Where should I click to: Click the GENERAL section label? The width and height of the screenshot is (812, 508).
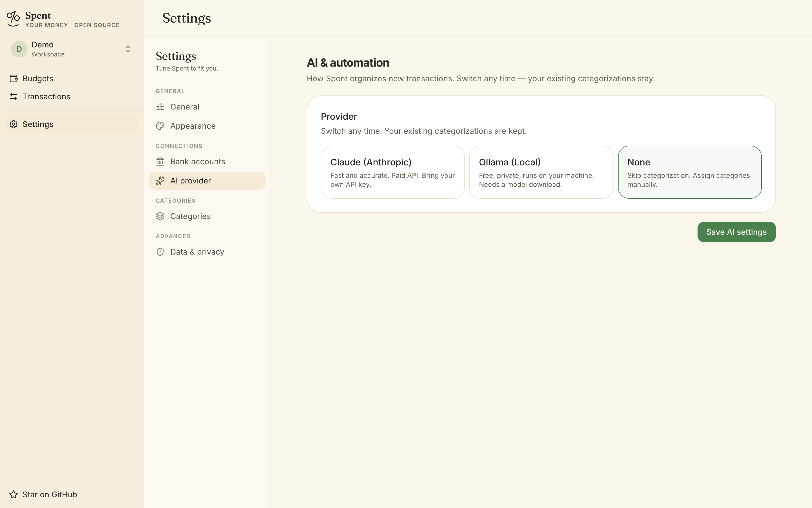point(170,91)
